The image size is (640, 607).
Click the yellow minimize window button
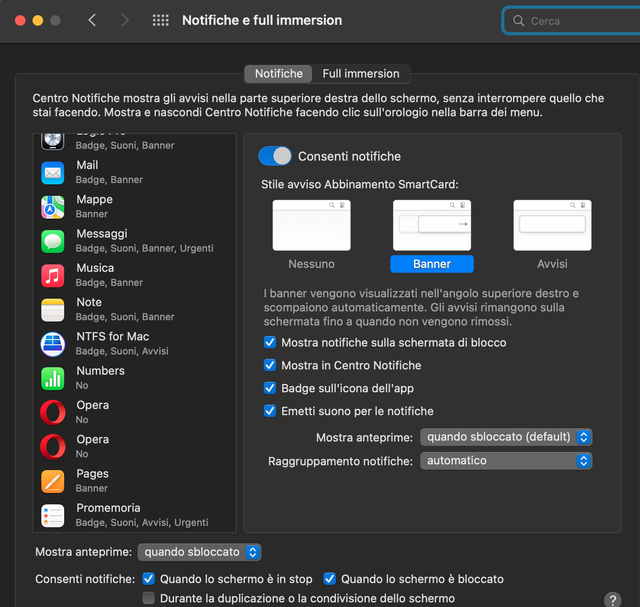click(38, 20)
